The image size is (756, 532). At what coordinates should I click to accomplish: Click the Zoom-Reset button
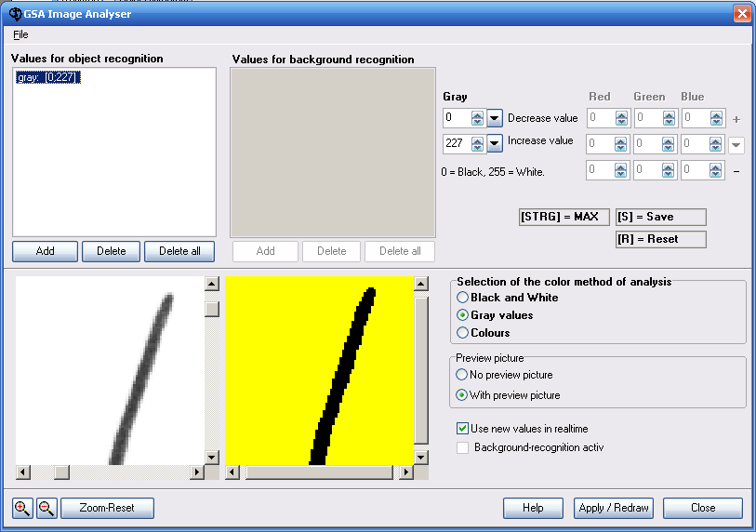pyautogui.click(x=107, y=508)
